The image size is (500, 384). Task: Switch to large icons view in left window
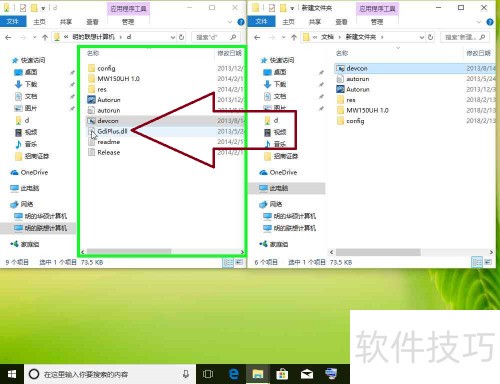click(239, 262)
